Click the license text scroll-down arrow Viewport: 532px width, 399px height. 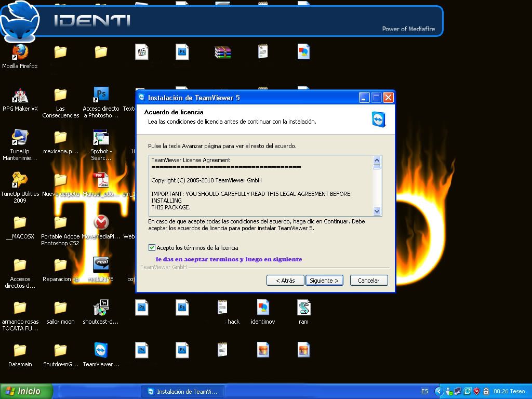(x=377, y=211)
